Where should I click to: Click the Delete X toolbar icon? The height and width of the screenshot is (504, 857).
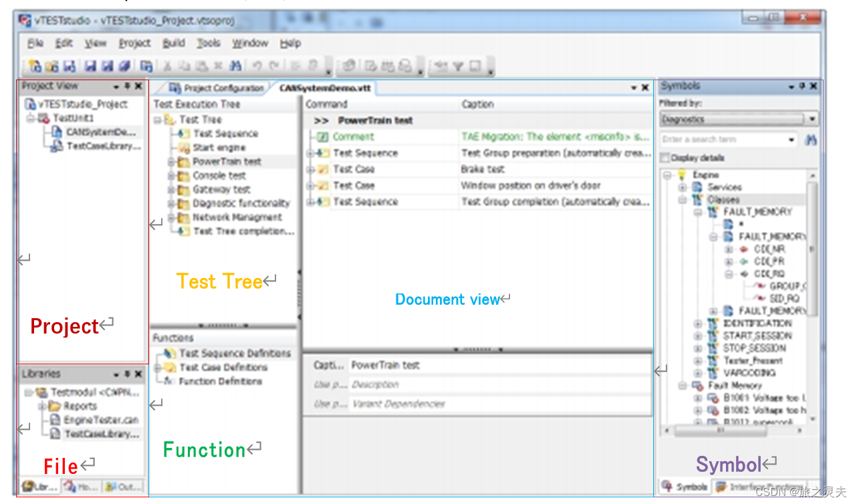(218, 66)
